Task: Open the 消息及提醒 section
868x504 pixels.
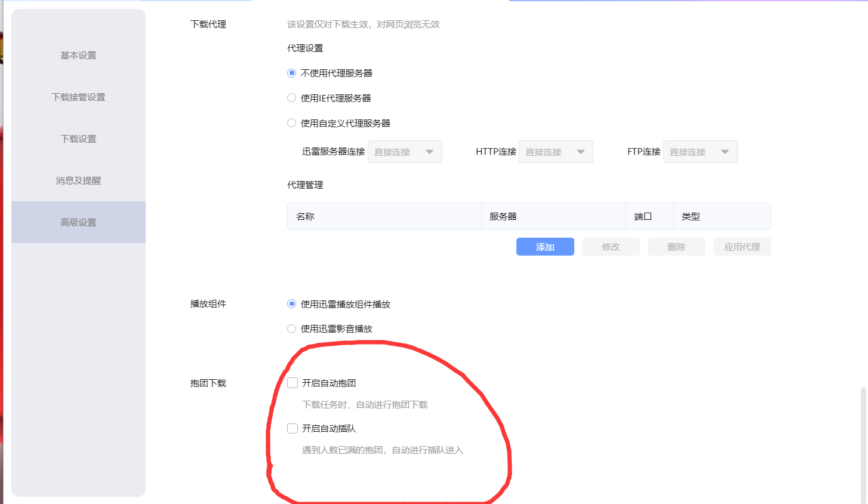Action: [78, 180]
